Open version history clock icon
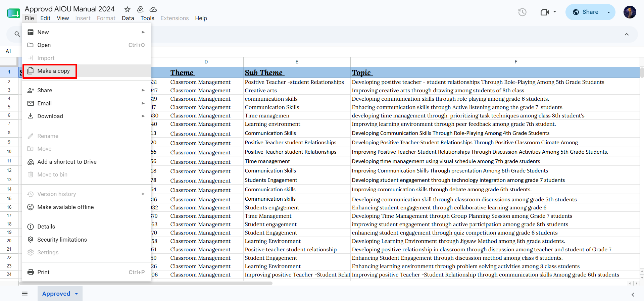 [522, 12]
